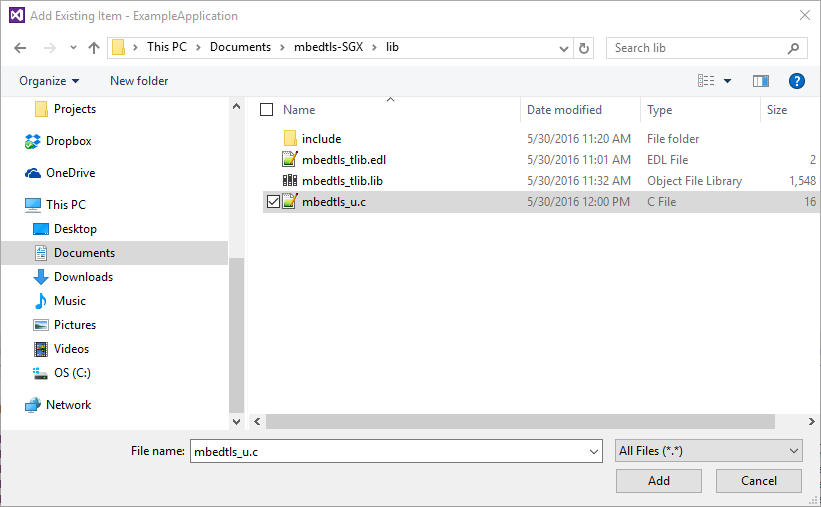Sort by Date modified column
This screenshot has width=821, height=507.
tap(564, 110)
